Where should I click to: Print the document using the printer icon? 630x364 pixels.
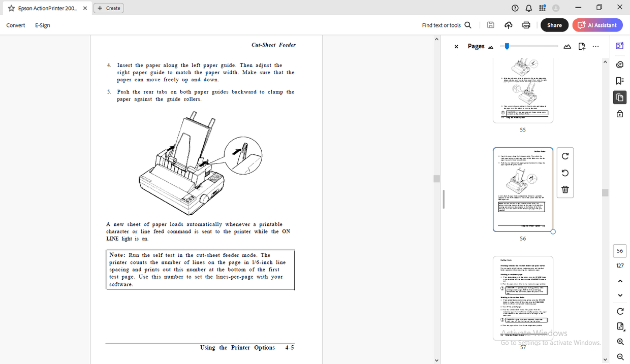click(x=526, y=24)
